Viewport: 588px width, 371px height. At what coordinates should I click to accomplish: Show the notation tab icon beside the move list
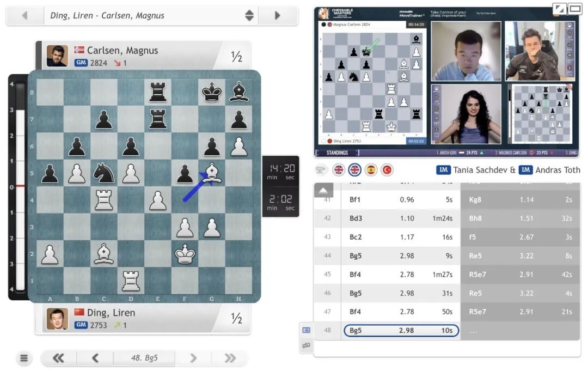click(x=307, y=330)
